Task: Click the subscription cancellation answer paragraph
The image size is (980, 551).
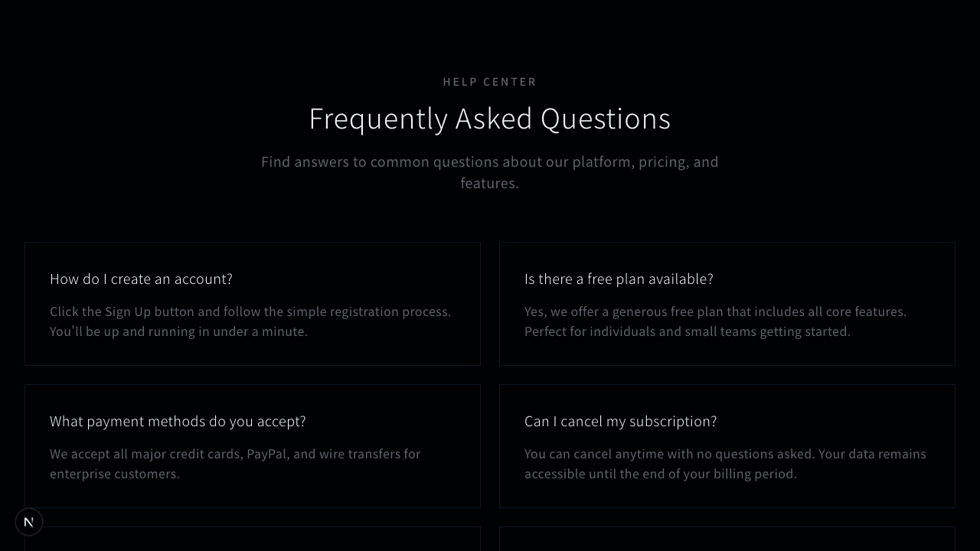Action: coord(725,464)
